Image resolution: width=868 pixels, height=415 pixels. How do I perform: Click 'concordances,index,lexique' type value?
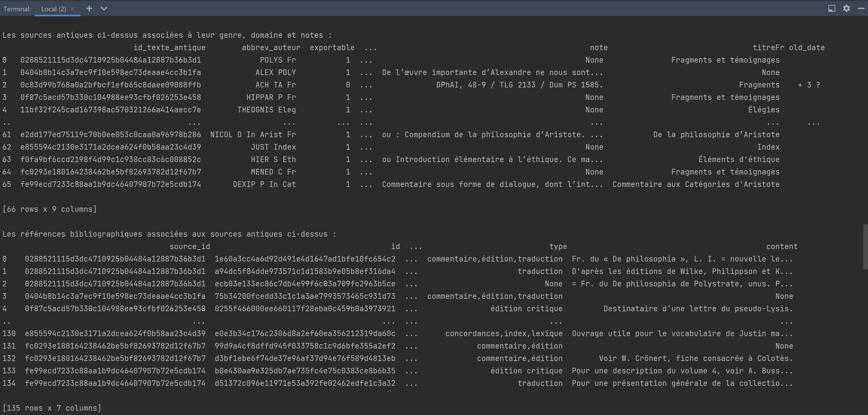click(x=504, y=334)
